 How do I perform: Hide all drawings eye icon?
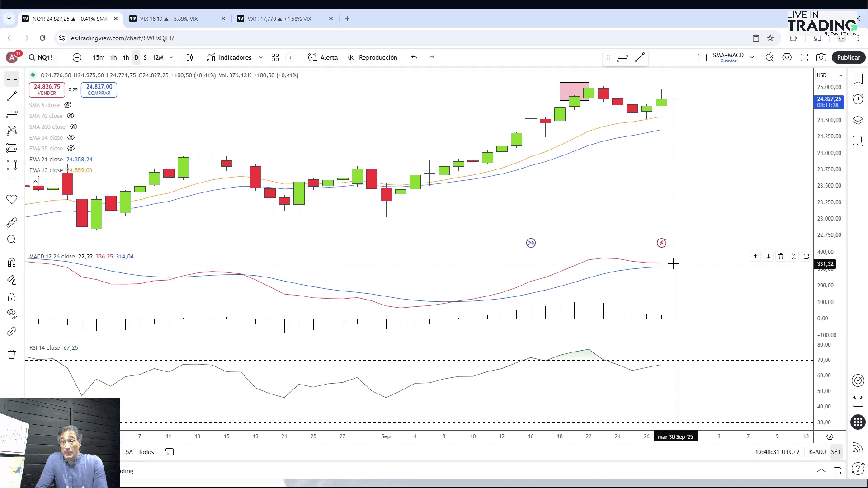[x=12, y=314]
